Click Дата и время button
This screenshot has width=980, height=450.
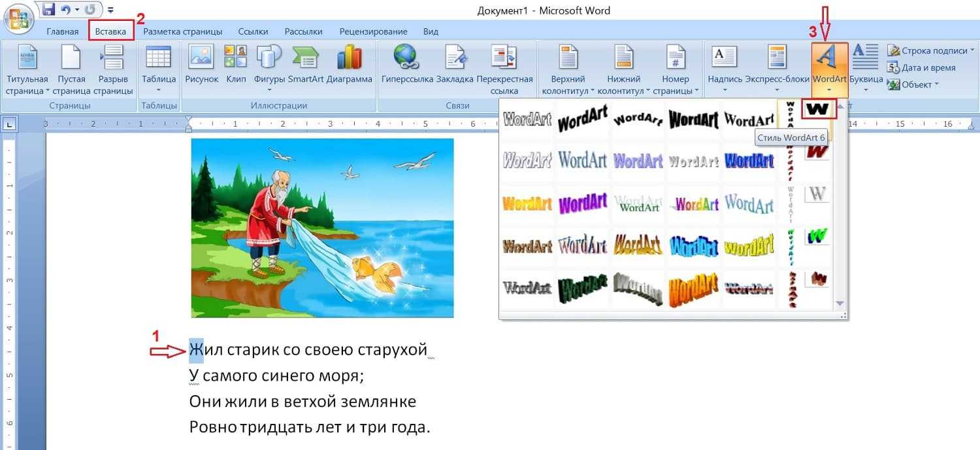point(921,67)
